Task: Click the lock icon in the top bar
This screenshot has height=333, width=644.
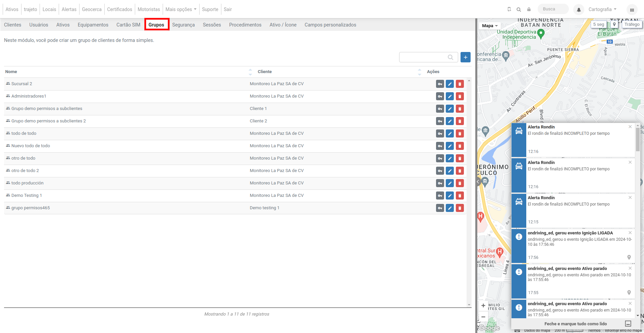Action: pyautogui.click(x=529, y=9)
